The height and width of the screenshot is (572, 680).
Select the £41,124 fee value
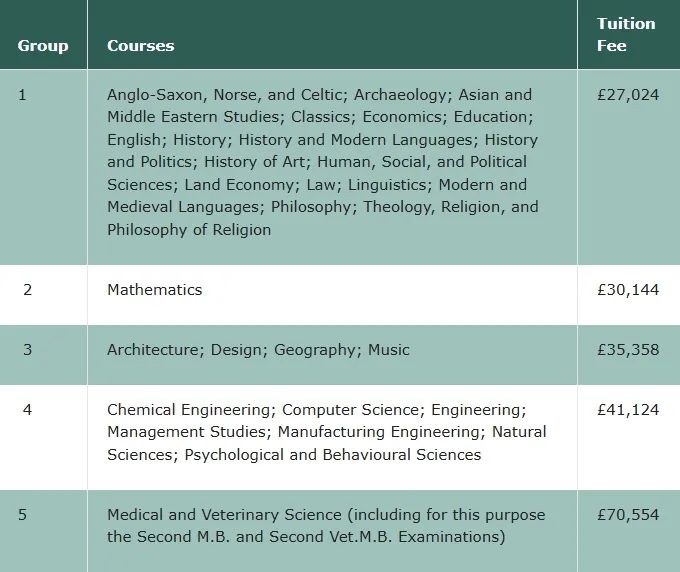pyautogui.click(x=628, y=409)
